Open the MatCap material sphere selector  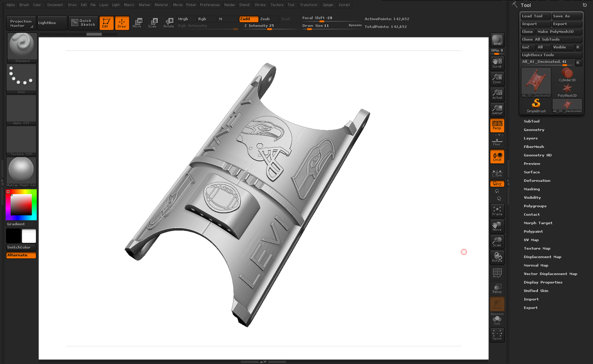click(22, 172)
